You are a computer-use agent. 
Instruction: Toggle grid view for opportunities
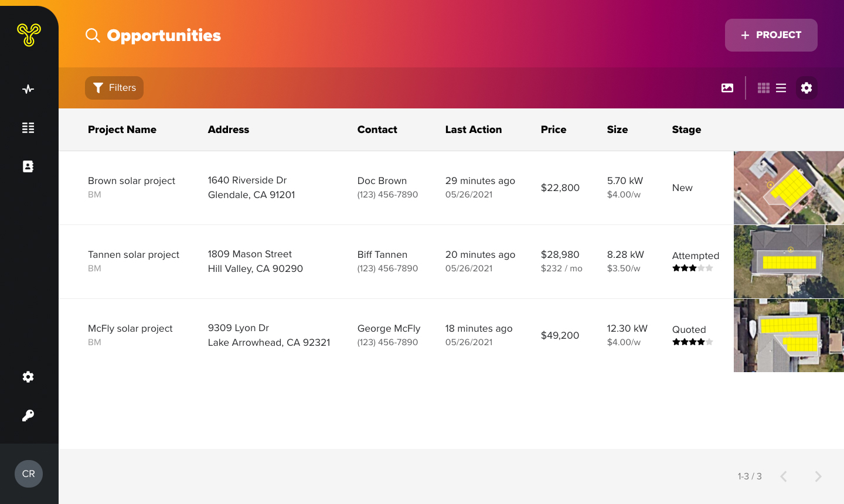point(764,87)
